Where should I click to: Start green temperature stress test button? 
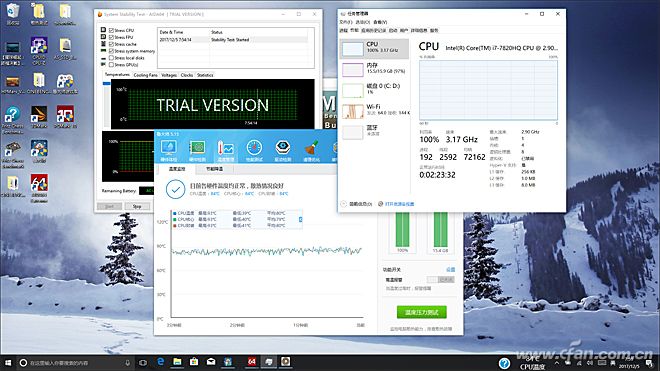click(x=421, y=312)
